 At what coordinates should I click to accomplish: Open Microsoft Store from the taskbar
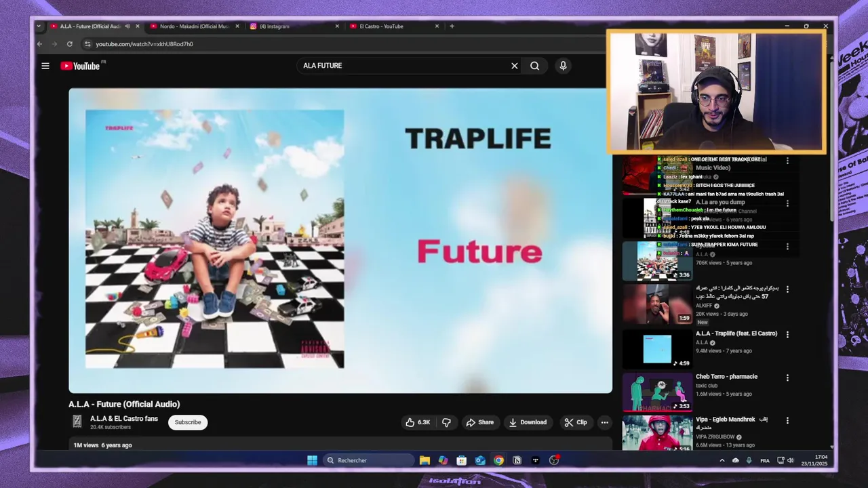tap(461, 460)
